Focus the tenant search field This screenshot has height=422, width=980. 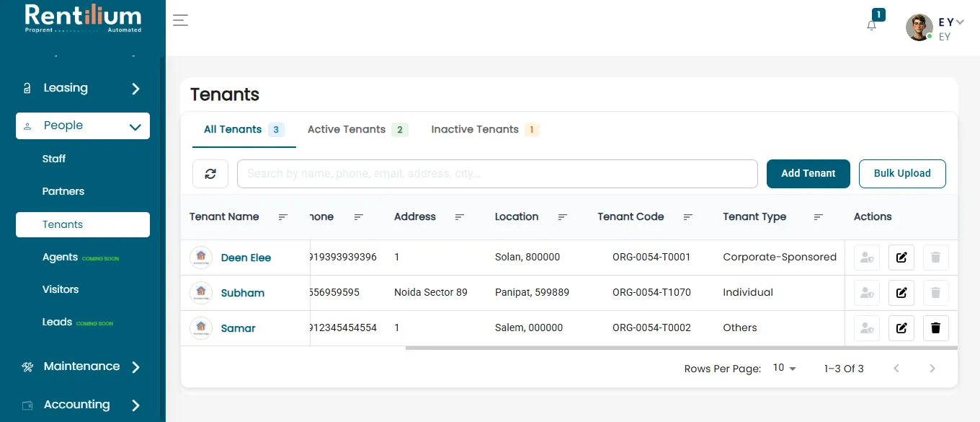(497, 174)
